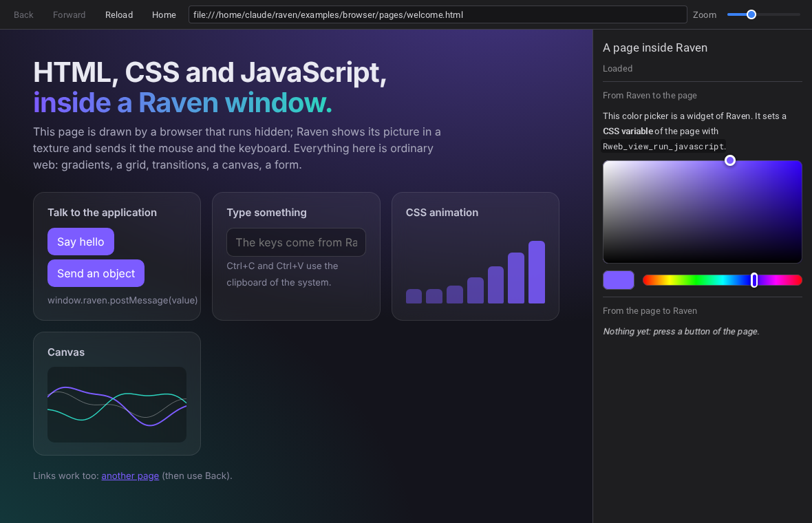Viewport: 812px width, 523px height.
Task: Click the hue slider handle
Action: [754, 280]
